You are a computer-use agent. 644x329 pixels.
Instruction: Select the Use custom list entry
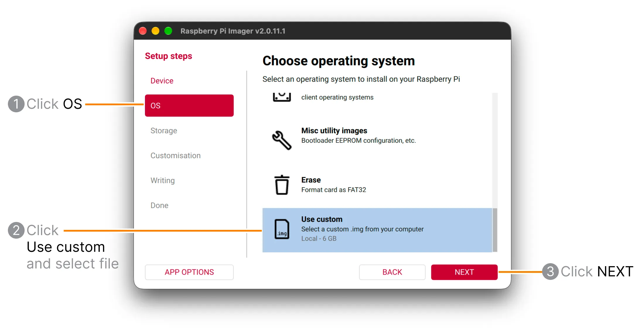[x=377, y=230]
